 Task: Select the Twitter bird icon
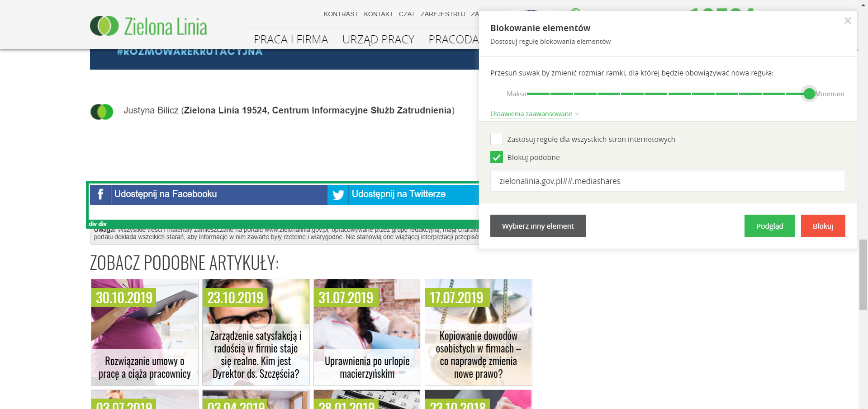coord(338,194)
